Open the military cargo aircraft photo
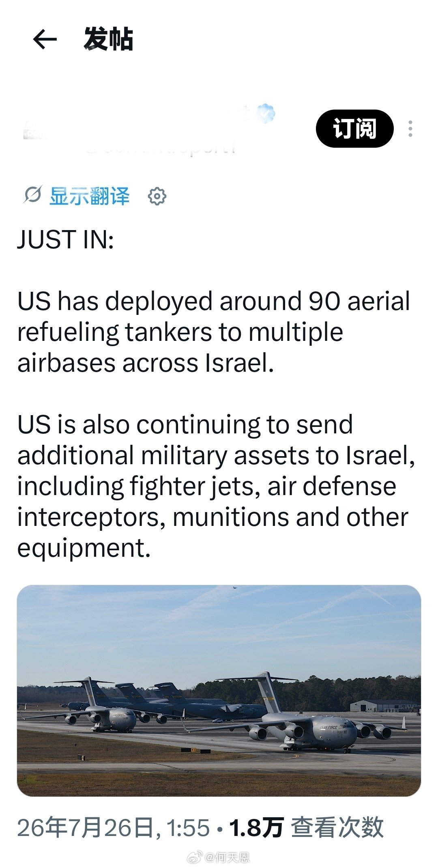Screen dimensions: 438x868 219,691
